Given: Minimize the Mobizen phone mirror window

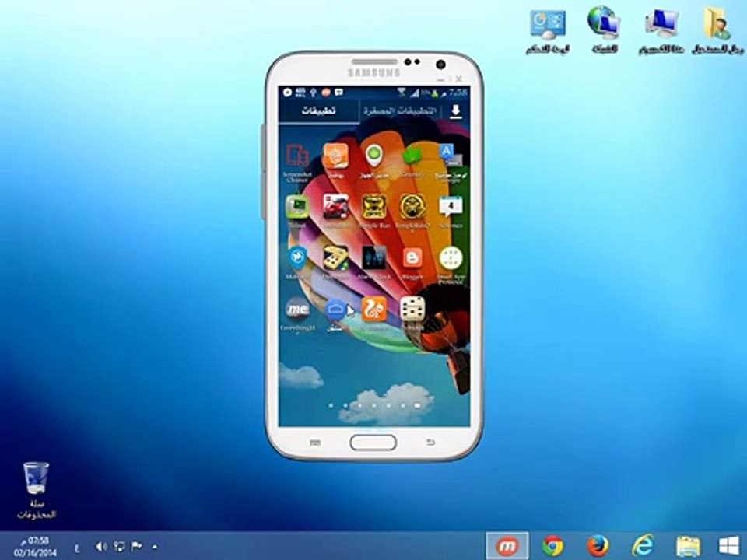Looking at the screenshot, I should click(442, 79).
